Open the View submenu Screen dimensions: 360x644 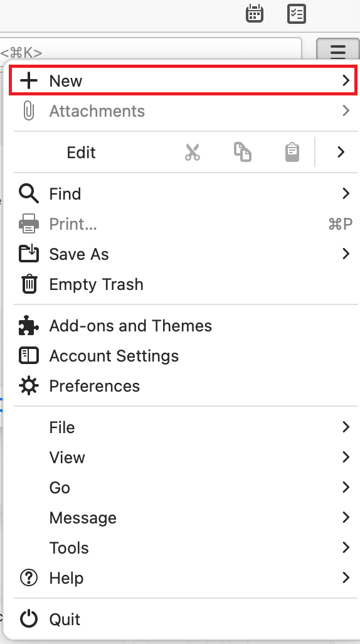tap(183, 457)
